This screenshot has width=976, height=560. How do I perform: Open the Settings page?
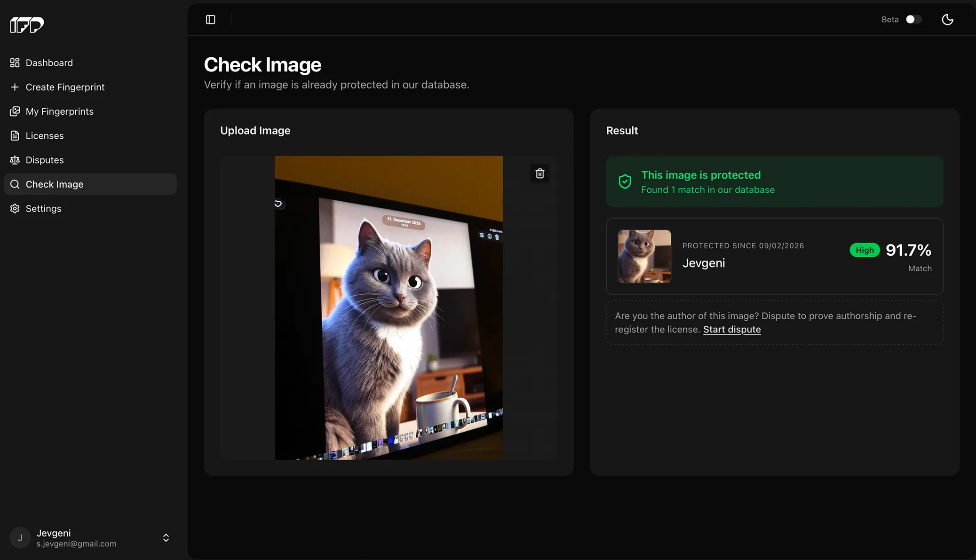(90, 208)
